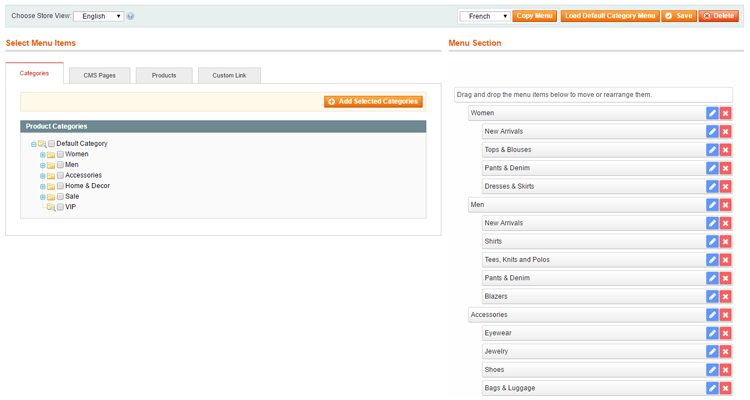Viewport: 750px width, 400px height.
Task: Delete Tees, Knits and Polos item
Action: (x=726, y=260)
